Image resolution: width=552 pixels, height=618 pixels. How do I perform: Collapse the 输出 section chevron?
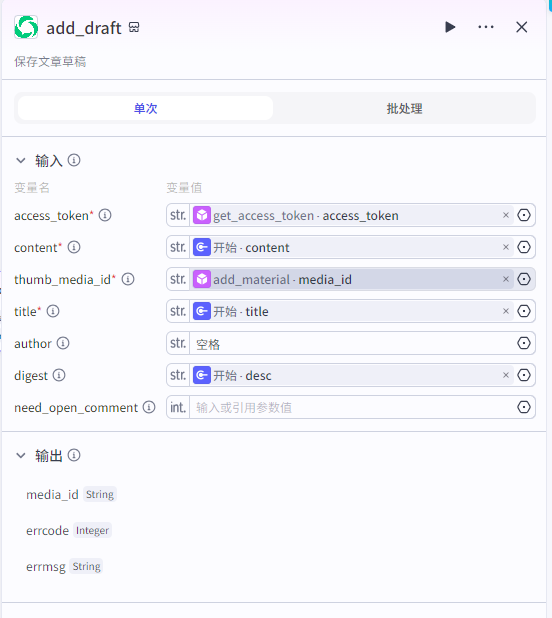click(20, 456)
